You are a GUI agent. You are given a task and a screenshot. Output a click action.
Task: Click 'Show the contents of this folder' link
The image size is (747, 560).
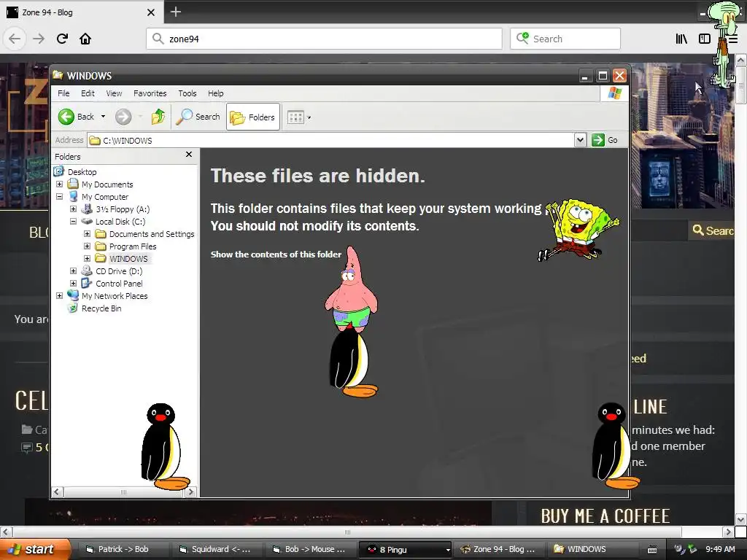pos(276,254)
